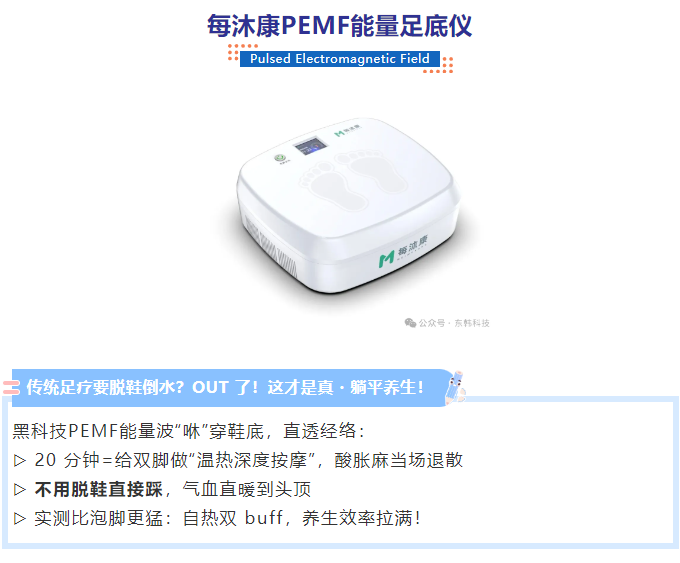Image resolution: width=680 pixels, height=563 pixels.
Task: Click the vent grille on the device side
Action: point(269,247)
